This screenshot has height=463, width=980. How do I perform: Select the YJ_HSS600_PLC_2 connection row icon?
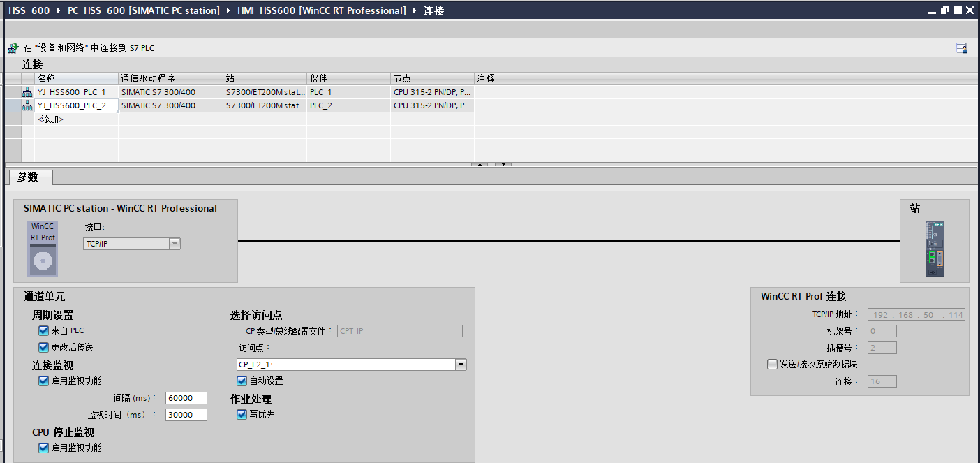(x=27, y=105)
